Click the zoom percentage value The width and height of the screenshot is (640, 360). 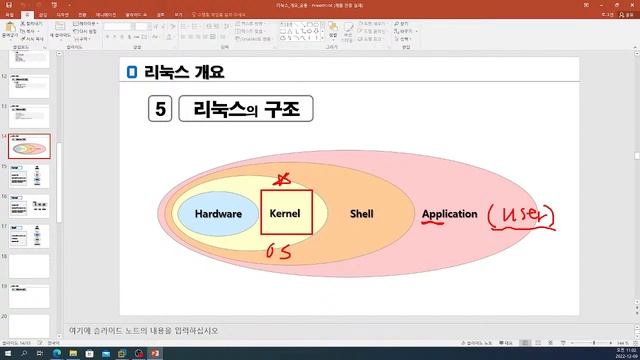pyautogui.click(x=622, y=343)
